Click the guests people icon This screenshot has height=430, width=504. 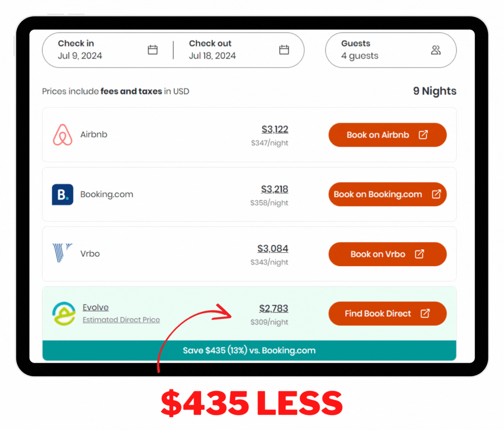[436, 50]
